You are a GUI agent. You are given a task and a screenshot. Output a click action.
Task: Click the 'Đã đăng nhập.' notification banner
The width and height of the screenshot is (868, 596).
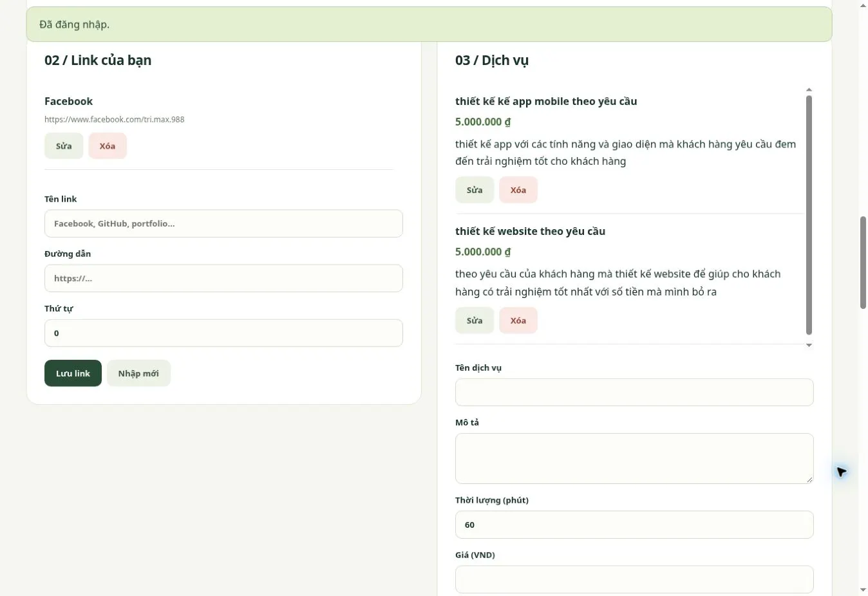pos(429,24)
